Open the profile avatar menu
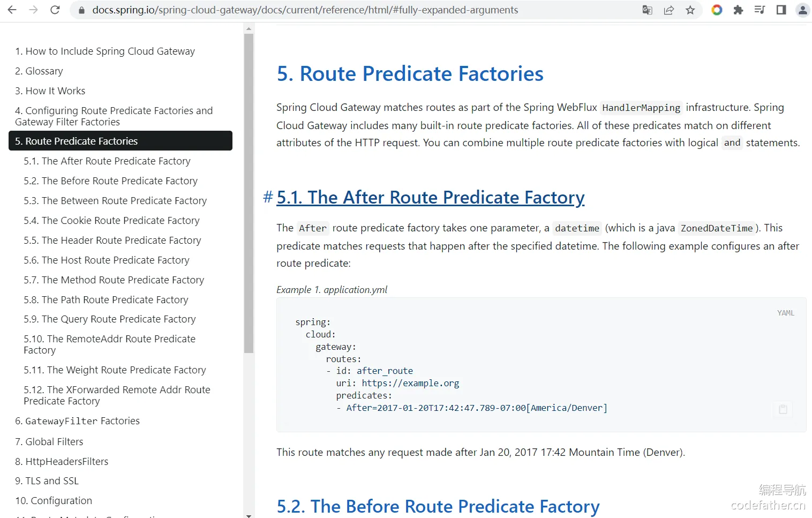 coord(802,10)
